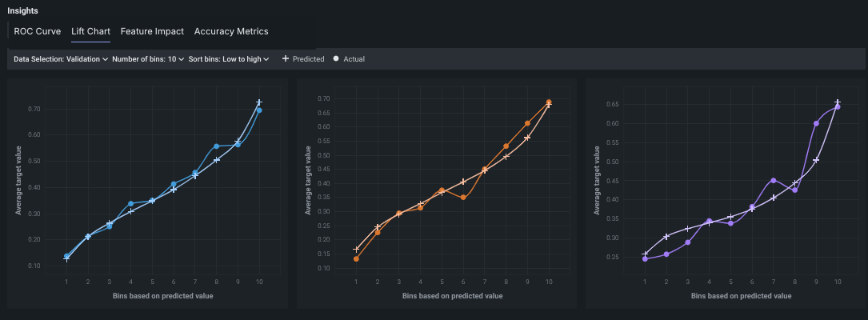The width and height of the screenshot is (868, 320).
Task: Switch to the ROC Curve tab
Action: tap(38, 31)
